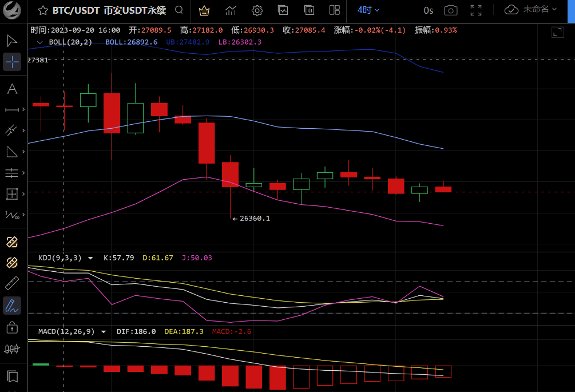Viewport: 575px width, 392px height.
Task: Toggle the lock drawings icon
Action: [x=12, y=327]
